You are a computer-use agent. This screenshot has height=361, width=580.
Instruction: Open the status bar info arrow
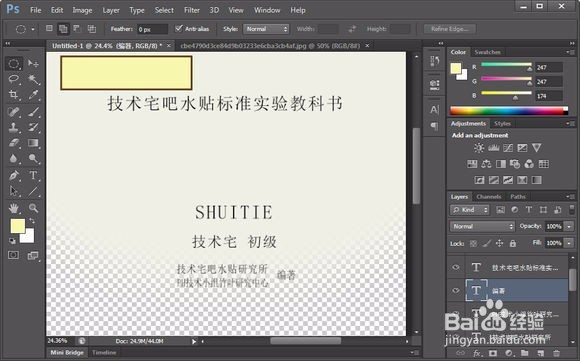[194, 341]
